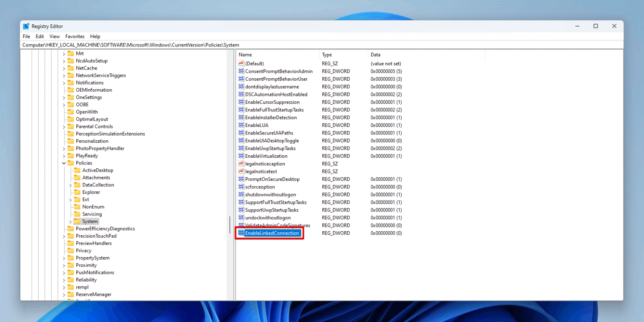Screen dimensions: 644x322
Task: Click the string icon next to legalnoticetext
Action: (x=241, y=171)
